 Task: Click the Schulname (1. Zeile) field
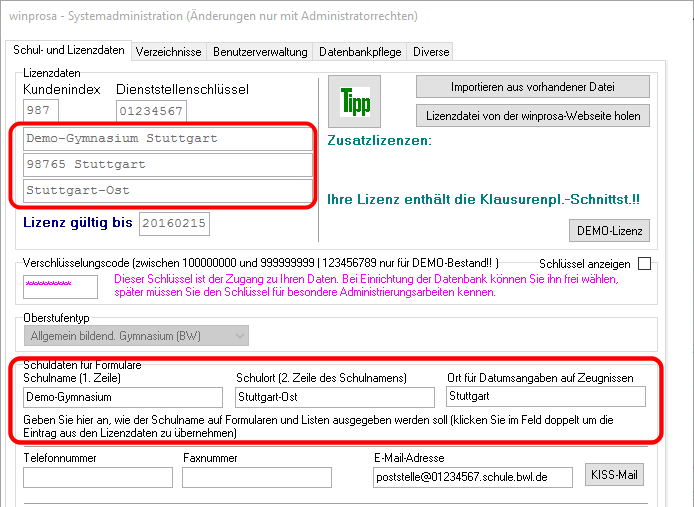tap(123, 397)
